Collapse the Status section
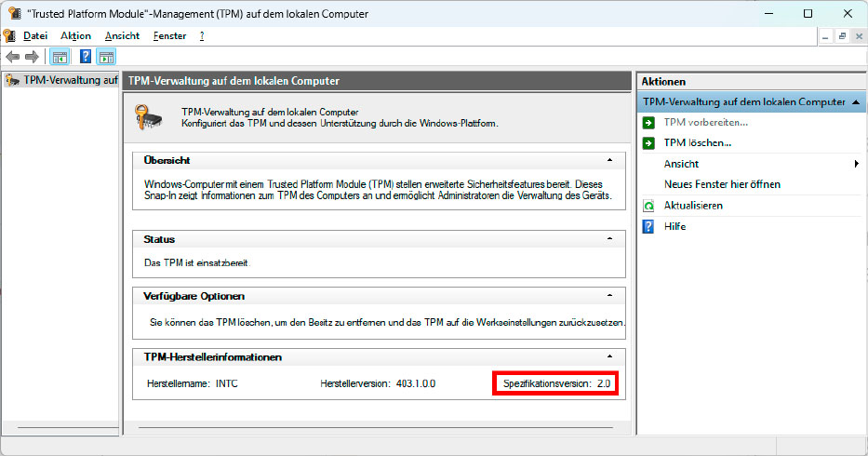 click(609, 239)
